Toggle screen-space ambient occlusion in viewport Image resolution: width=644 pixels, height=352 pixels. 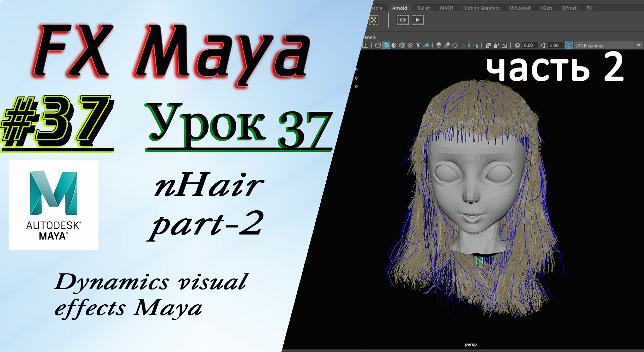(x=439, y=45)
